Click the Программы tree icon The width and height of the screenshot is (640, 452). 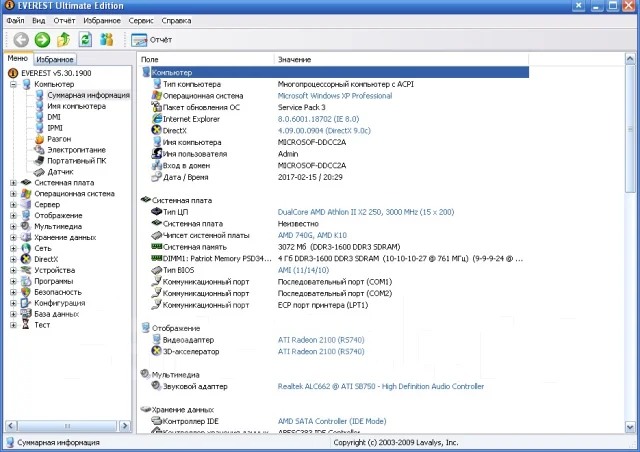pyautogui.click(x=26, y=281)
